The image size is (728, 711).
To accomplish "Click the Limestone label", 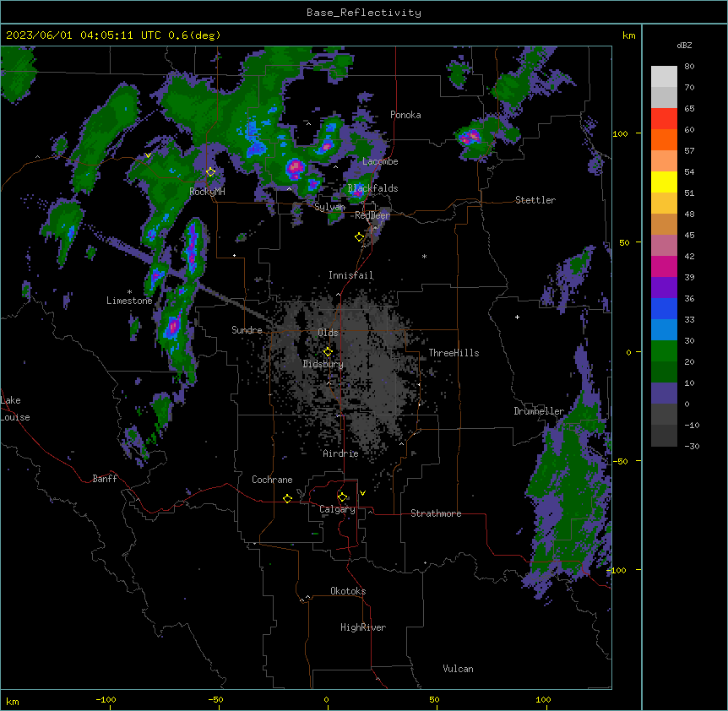I will tap(129, 301).
